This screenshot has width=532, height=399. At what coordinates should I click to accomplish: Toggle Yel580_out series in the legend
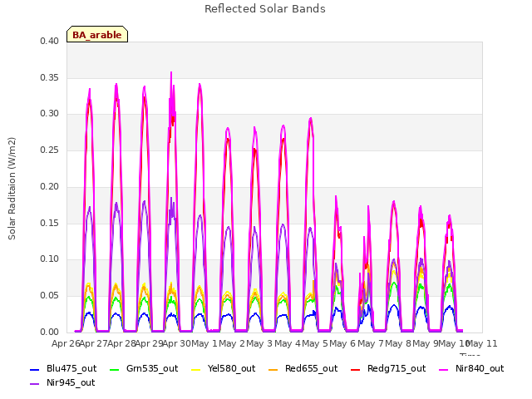pyautogui.click(x=224, y=368)
